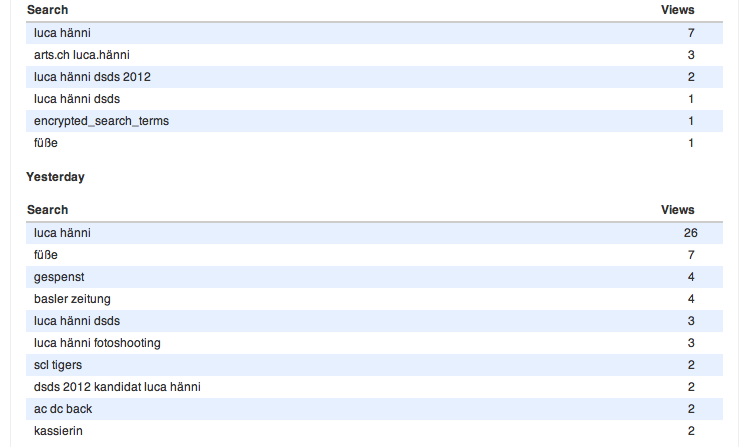743x447 pixels.
Task: Click 'dsds 2012 kandidat luca hänni'
Action: [x=117, y=387]
